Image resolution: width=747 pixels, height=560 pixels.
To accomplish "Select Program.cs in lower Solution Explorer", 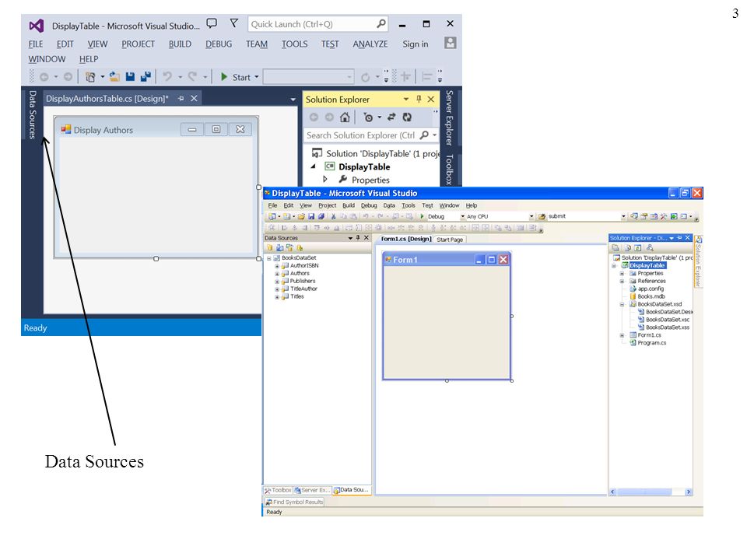I will [648, 343].
